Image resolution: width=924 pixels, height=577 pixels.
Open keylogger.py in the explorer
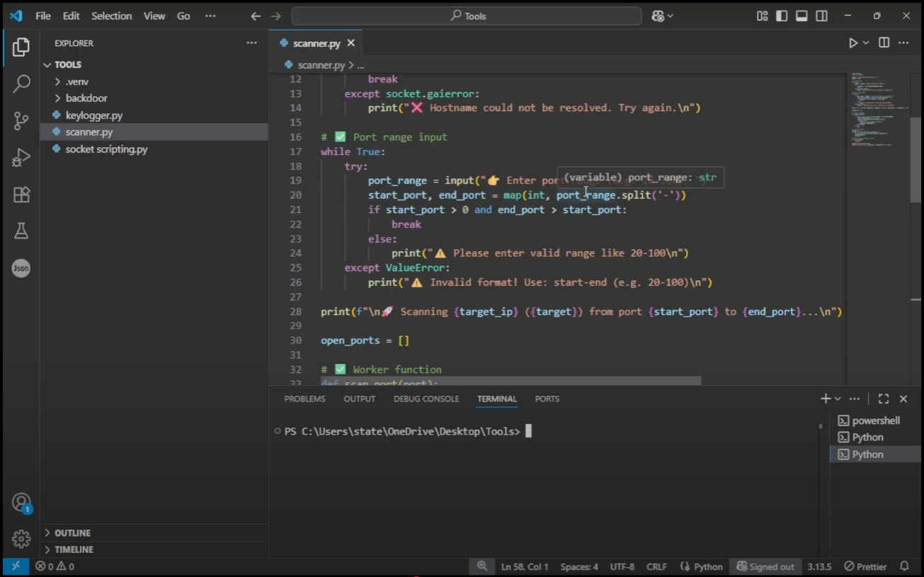93,115
